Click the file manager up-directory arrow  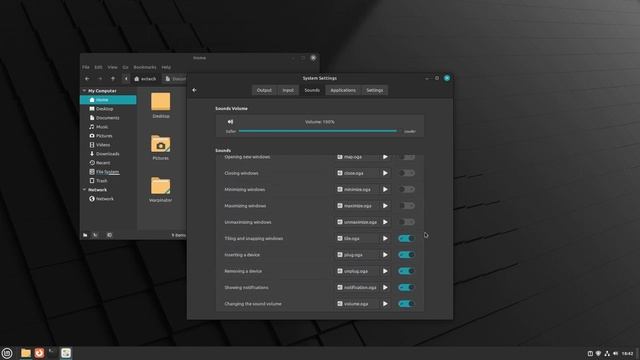(113, 78)
